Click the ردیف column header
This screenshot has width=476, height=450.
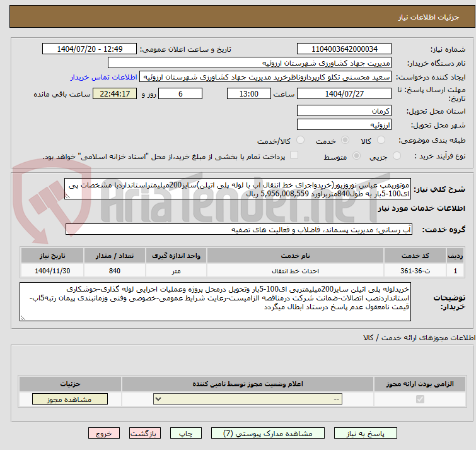click(x=455, y=256)
